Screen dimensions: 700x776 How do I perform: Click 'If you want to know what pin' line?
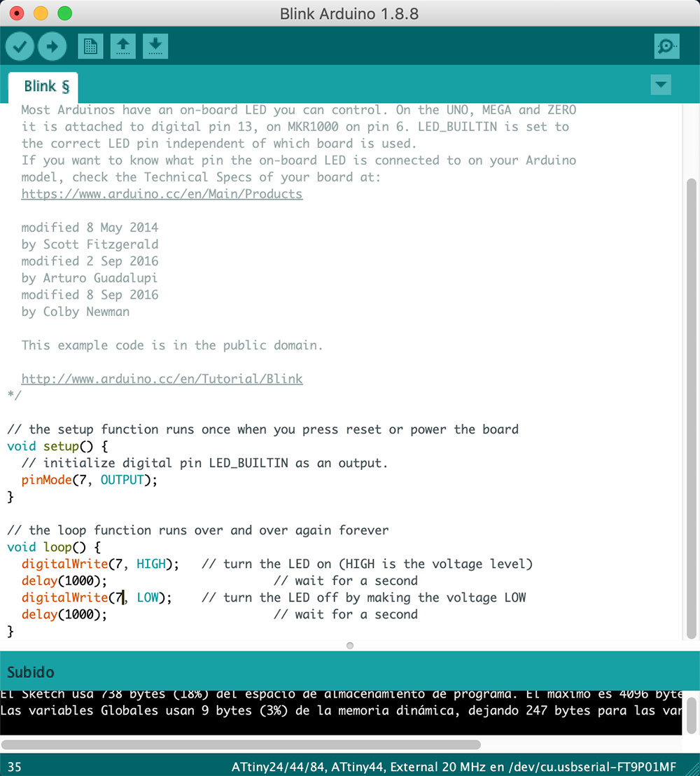tap(299, 160)
